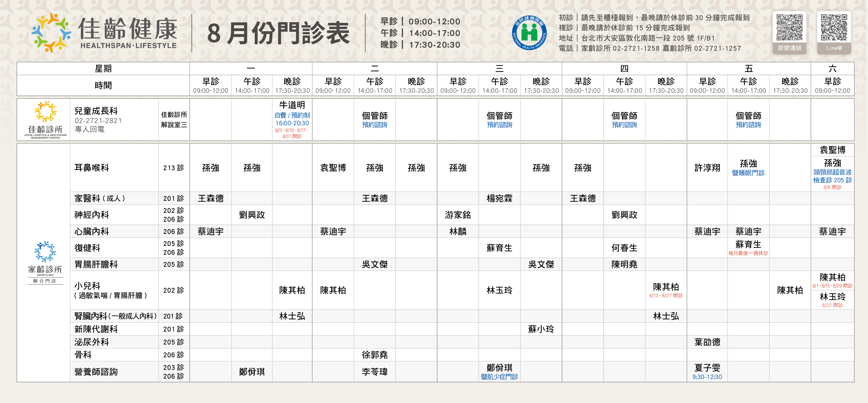Select the 腎臟內科 (一般成人內科) row label
Image resolution: width=868 pixels, height=403 pixels.
click(116, 316)
